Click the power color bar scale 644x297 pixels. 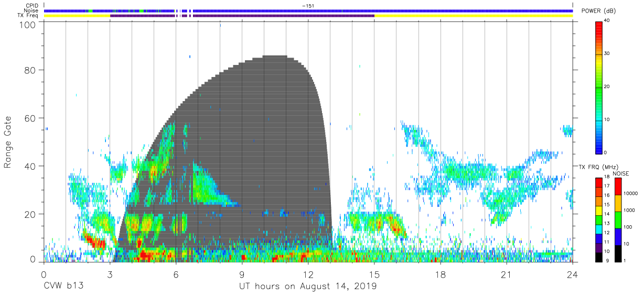(x=598, y=87)
